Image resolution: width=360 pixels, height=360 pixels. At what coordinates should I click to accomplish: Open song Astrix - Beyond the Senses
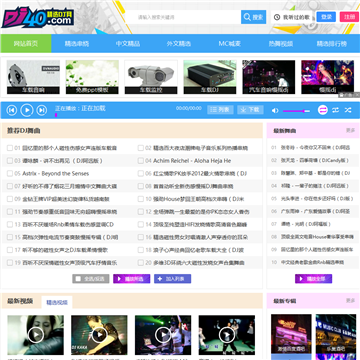click(56, 173)
